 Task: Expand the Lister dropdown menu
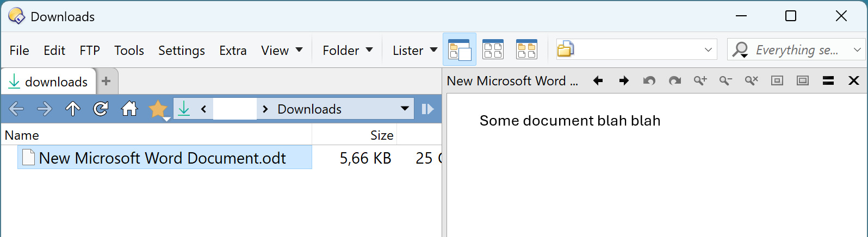(414, 51)
